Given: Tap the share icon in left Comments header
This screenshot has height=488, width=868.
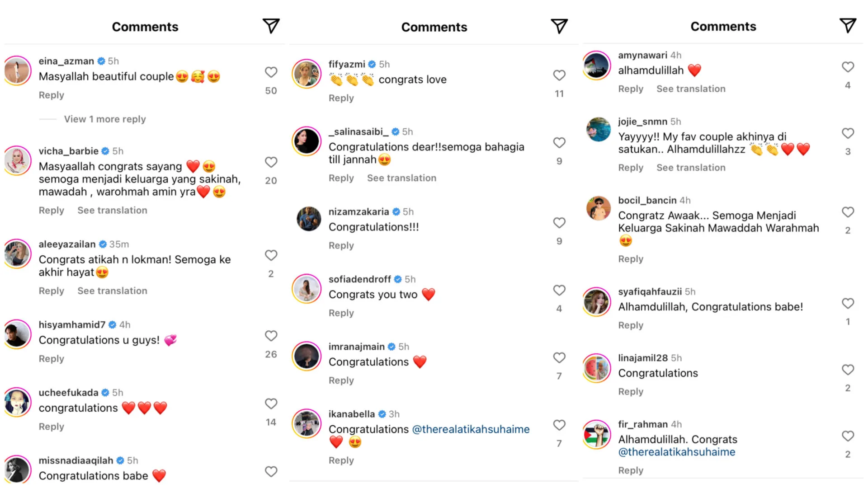Looking at the screenshot, I should click(271, 26).
